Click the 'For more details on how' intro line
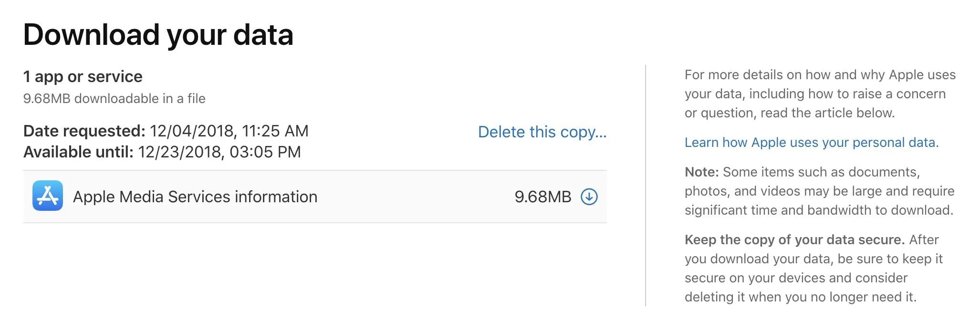The height and width of the screenshot is (332, 980). pyautogui.click(x=820, y=75)
